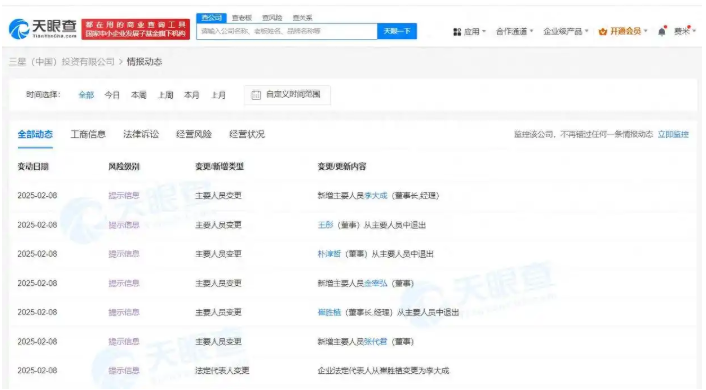
Task: Click 企业法定代表人从崔胜植变更为李大成 text
Action: pyautogui.click(x=383, y=371)
